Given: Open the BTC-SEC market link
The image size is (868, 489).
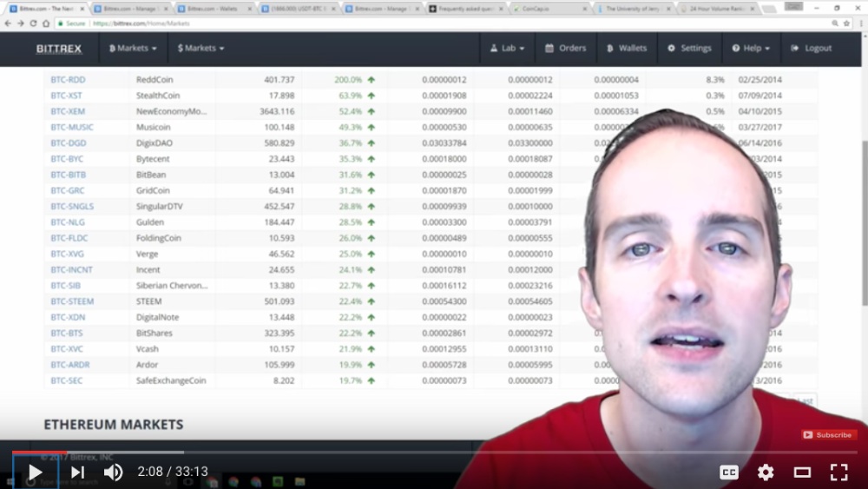Looking at the screenshot, I should [67, 380].
